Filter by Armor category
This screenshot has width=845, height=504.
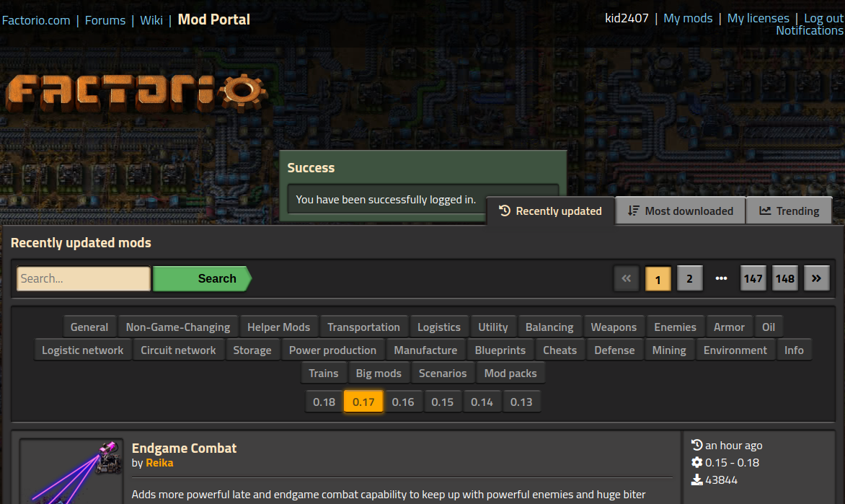(x=729, y=327)
